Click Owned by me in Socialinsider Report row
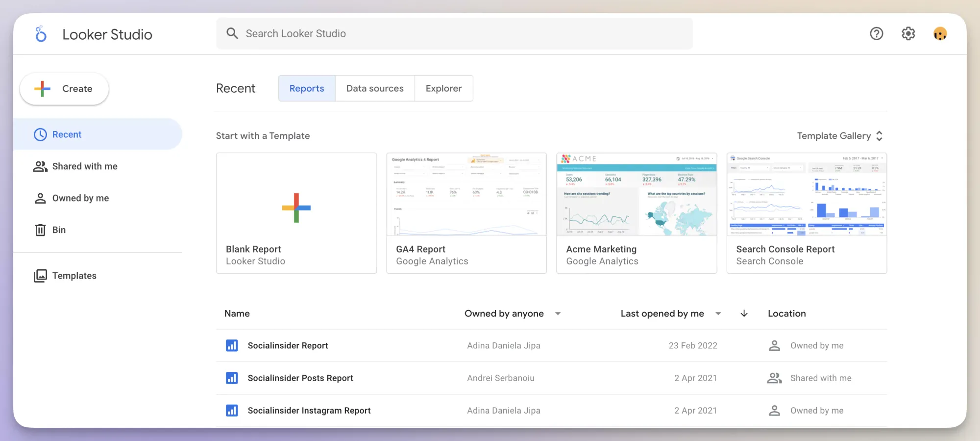This screenshot has width=980, height=441. coord(817,345)
